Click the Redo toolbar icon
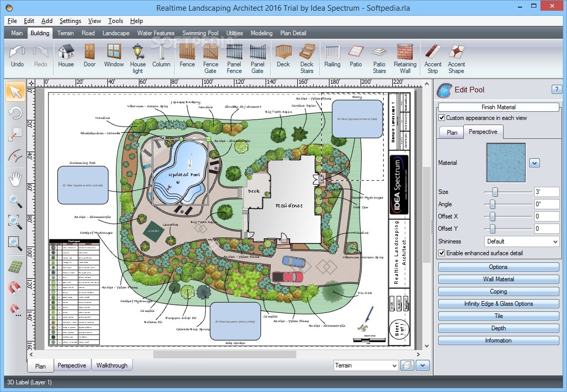567x392 pixels. (40, 57)
